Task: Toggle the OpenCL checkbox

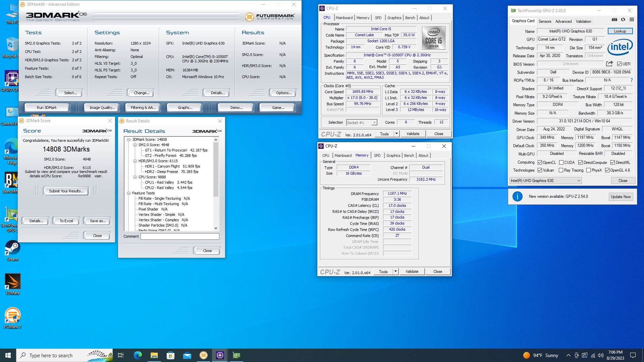Action: point(540,162)
